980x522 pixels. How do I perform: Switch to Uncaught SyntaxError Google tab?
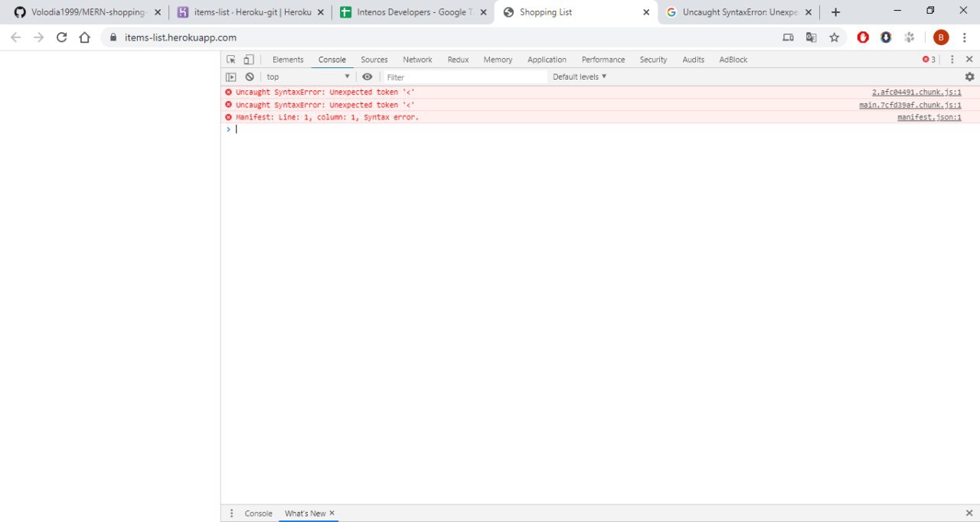click(x=739, y=12)
